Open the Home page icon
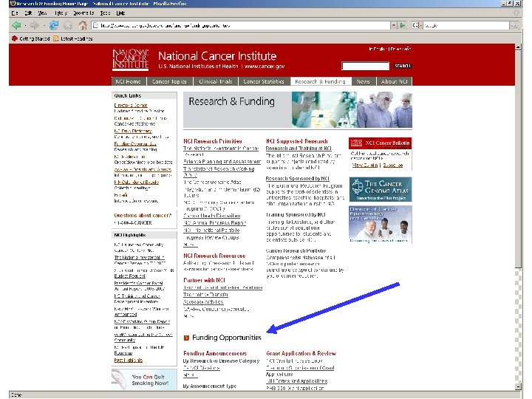This screenshot has width=532, height=399. [83, 25]
